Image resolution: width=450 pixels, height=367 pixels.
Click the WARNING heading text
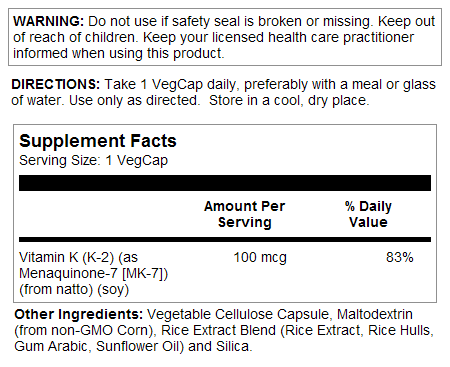click(48, 22)
